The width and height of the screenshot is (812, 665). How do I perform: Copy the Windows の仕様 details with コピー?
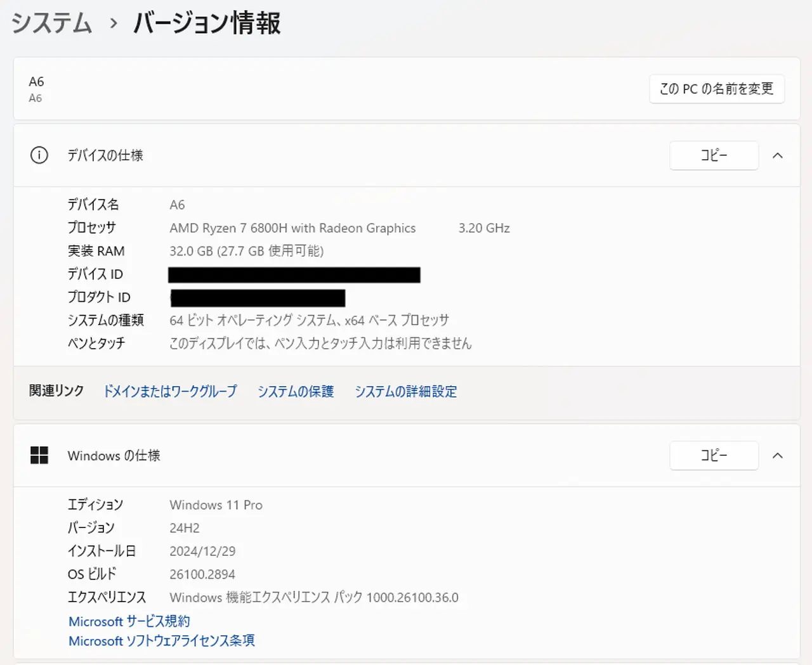pos(714,455)
